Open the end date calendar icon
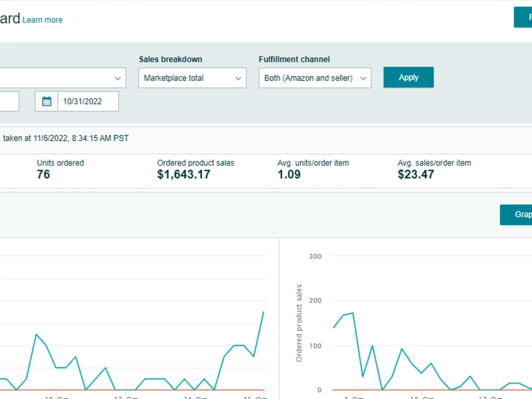Image resolution: width=532 pixels, height=399 pixels. pos(46,101)
